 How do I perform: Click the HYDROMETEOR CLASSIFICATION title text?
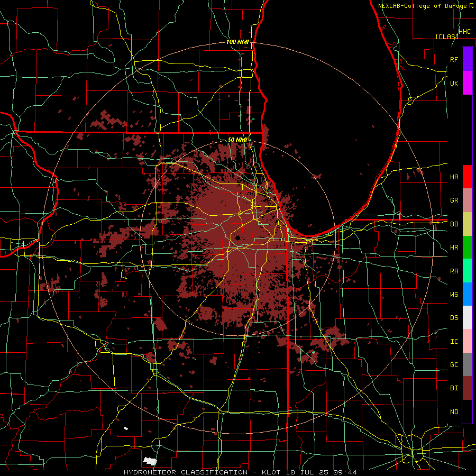point(186,472)
